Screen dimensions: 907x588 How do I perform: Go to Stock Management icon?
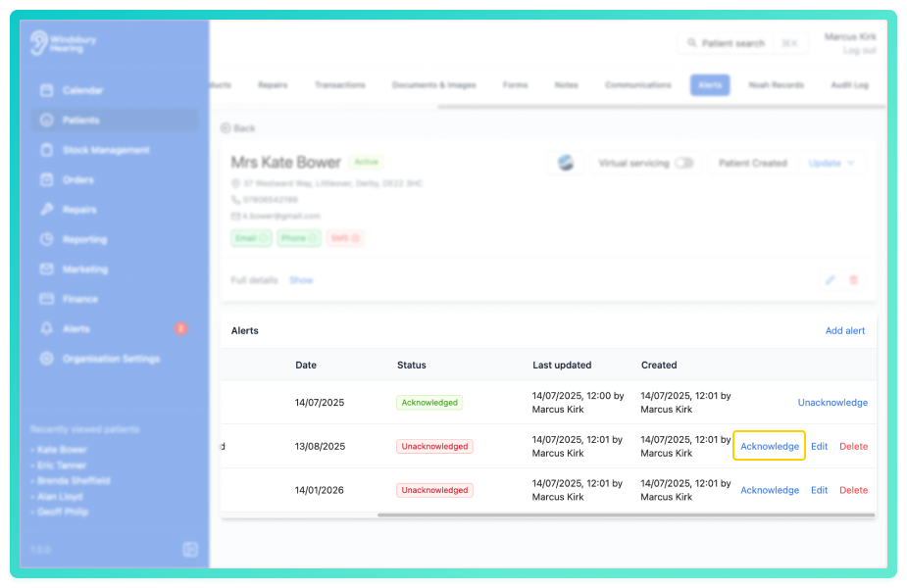[47, 150]
